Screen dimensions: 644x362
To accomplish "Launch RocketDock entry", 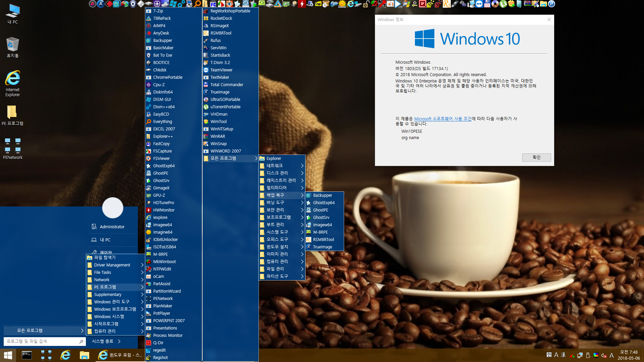I will pyautogui.click(x=230, y=18).
